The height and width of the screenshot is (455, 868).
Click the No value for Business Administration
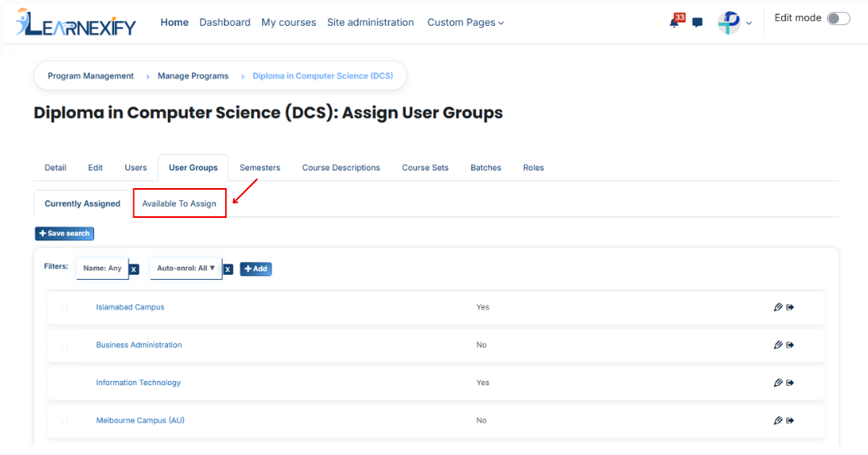click(481, 345)
